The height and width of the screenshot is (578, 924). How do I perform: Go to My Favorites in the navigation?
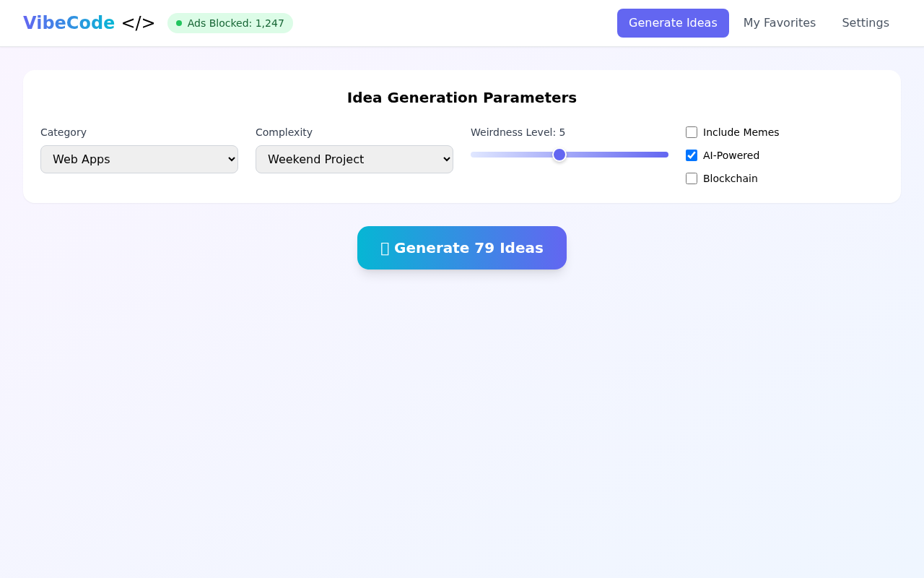pos(780,22)
